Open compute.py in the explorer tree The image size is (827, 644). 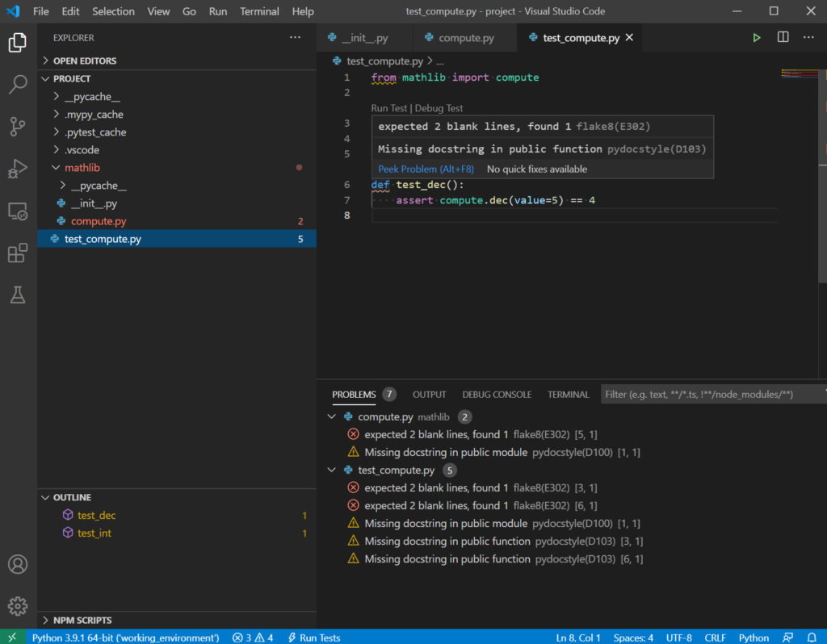99,221
